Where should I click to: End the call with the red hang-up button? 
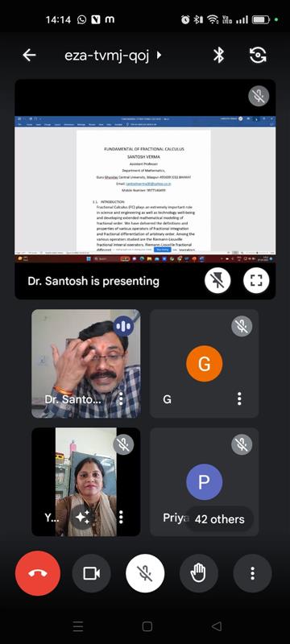tap(38, 573)
